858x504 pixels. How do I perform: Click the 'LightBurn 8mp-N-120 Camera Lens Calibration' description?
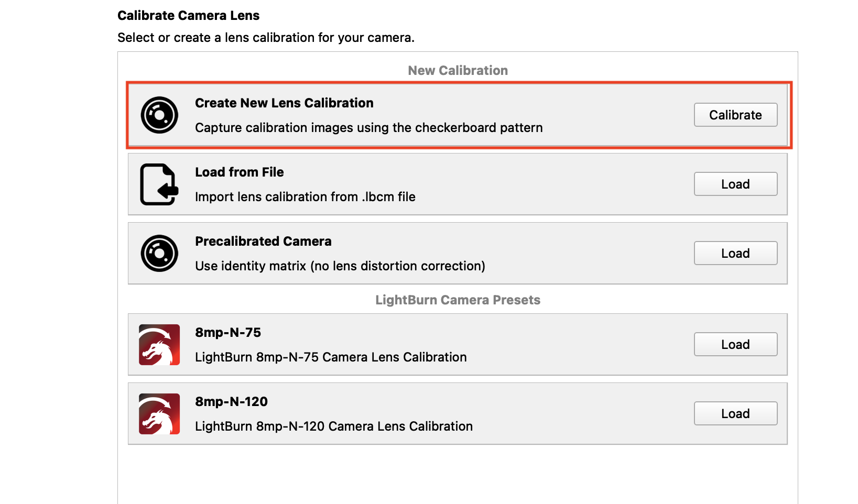[x=334, y=426]
